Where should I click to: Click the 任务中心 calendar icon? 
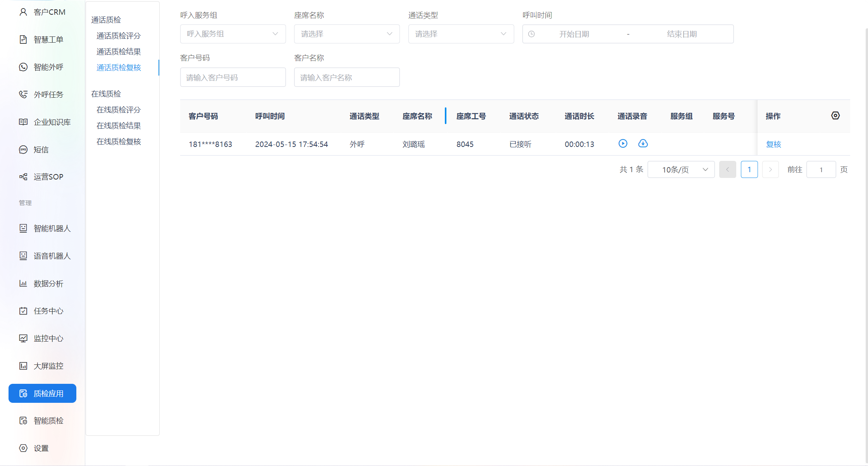(x=23, y=311)
